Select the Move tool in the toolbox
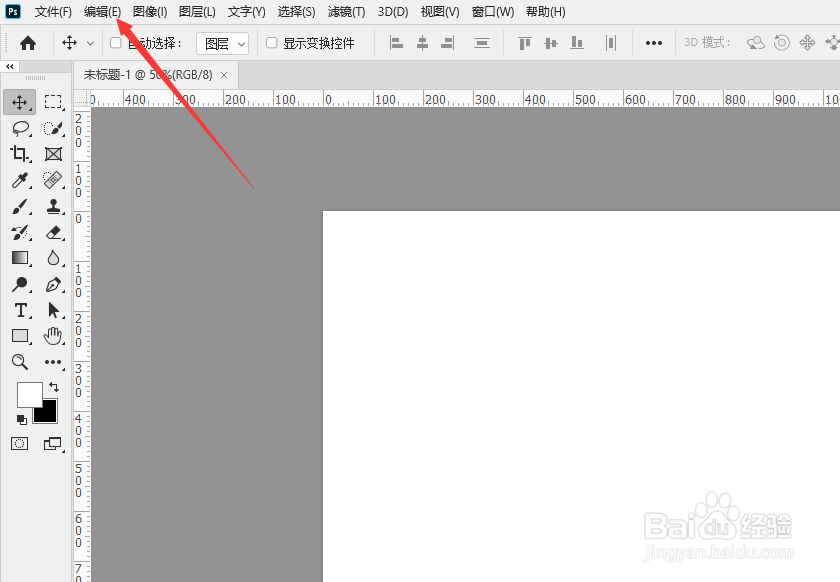 pyautogui.click(x=20, y=102)
